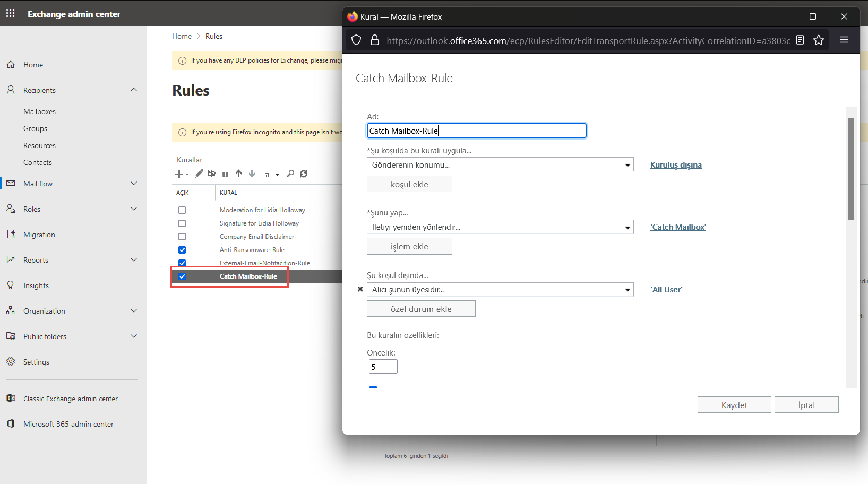Move rule up with up arrow
Viewport: 868px width, 485px height.
point(239,174)
